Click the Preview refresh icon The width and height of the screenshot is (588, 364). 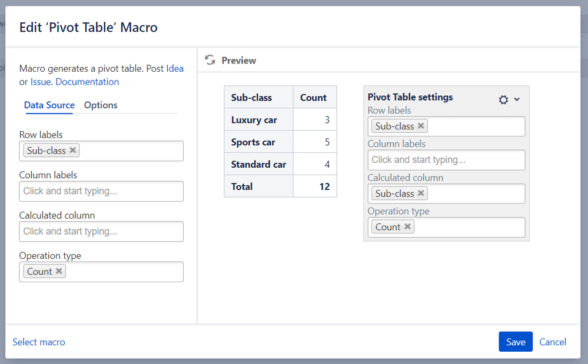(x=210, y=60)
